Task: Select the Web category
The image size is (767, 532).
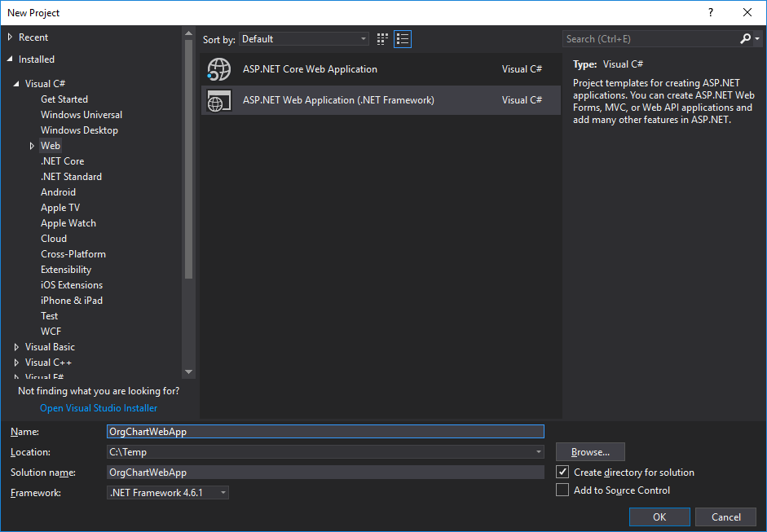Action: (51, 146)
